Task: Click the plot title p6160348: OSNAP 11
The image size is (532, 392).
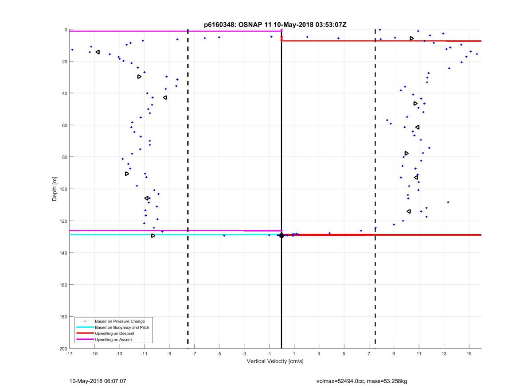Action: (275, 25)
